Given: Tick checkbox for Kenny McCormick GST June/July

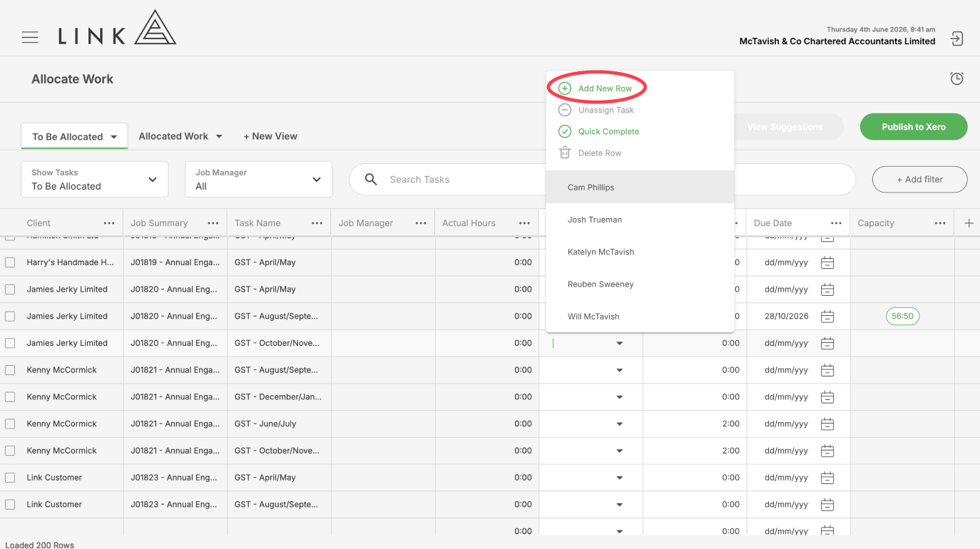Looking at the screenshot, I should click(x=10, y=424).
